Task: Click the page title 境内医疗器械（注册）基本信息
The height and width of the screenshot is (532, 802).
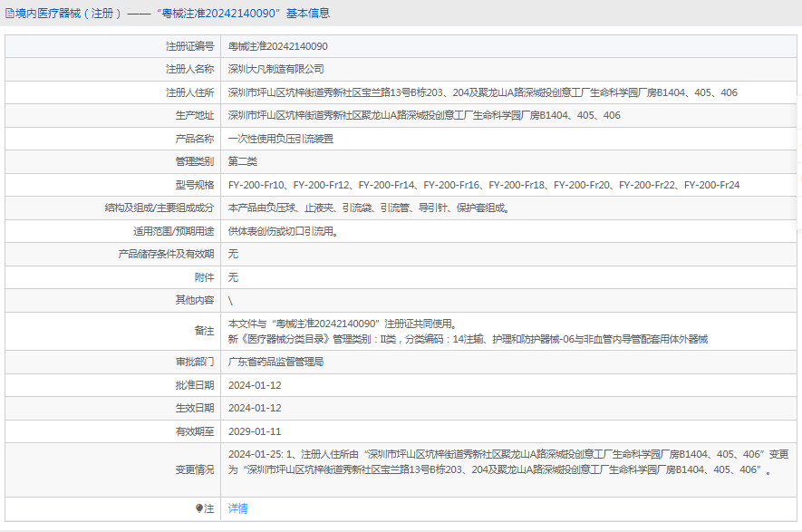Action: point(172,14)
